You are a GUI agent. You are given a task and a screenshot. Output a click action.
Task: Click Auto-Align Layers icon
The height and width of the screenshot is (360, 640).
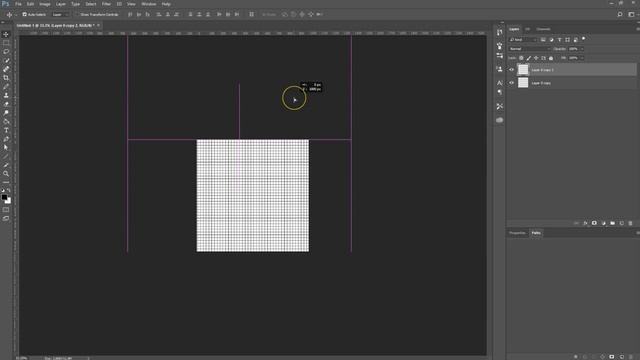click(x=251, y=14)
